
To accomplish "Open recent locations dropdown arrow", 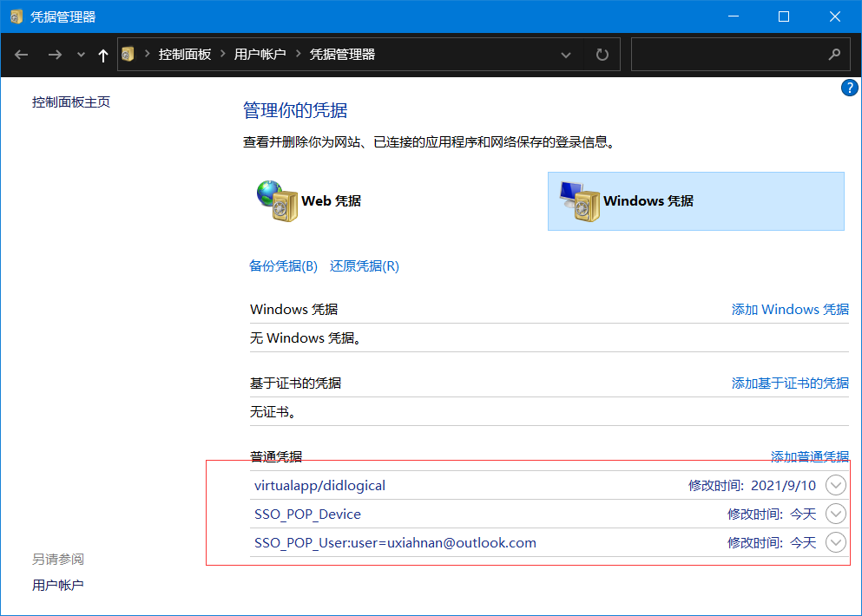I will (x=81, y=55).
